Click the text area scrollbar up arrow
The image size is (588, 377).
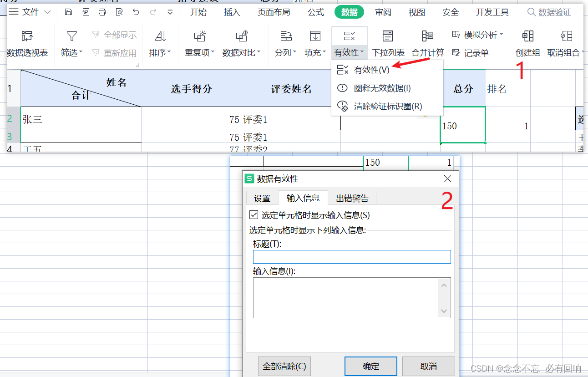coord(444,285)
